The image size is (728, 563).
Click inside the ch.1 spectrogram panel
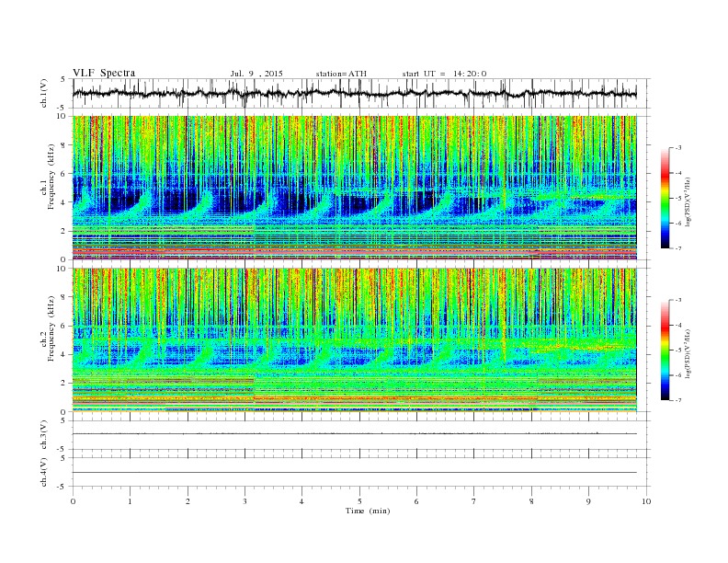[x=355, y=188]
